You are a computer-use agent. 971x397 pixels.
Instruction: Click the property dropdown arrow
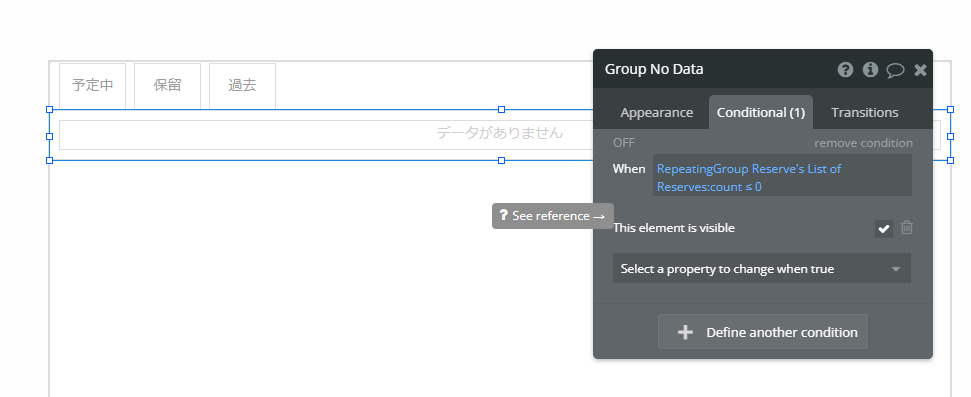click(895, 269)
